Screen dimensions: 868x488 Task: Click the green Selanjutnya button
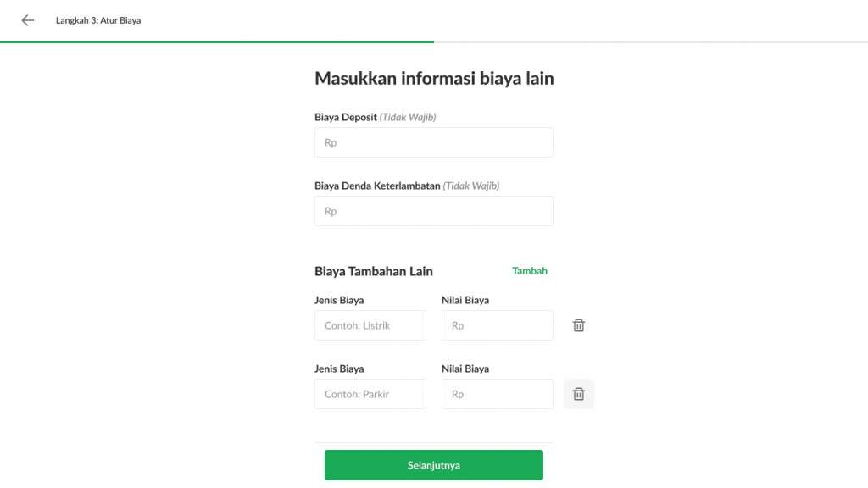pyautogui.click(x=433, y=465)
